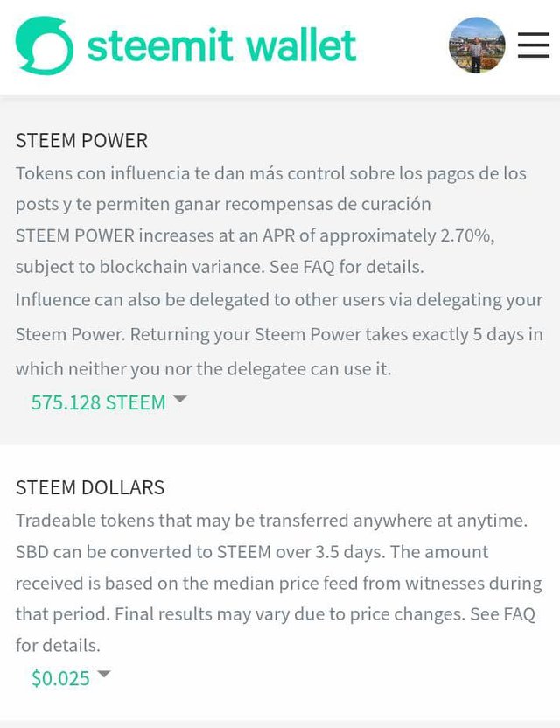Click the arrow beside 575.128 STEEM
The image size is (560, 728).
[x=180, y=399]
